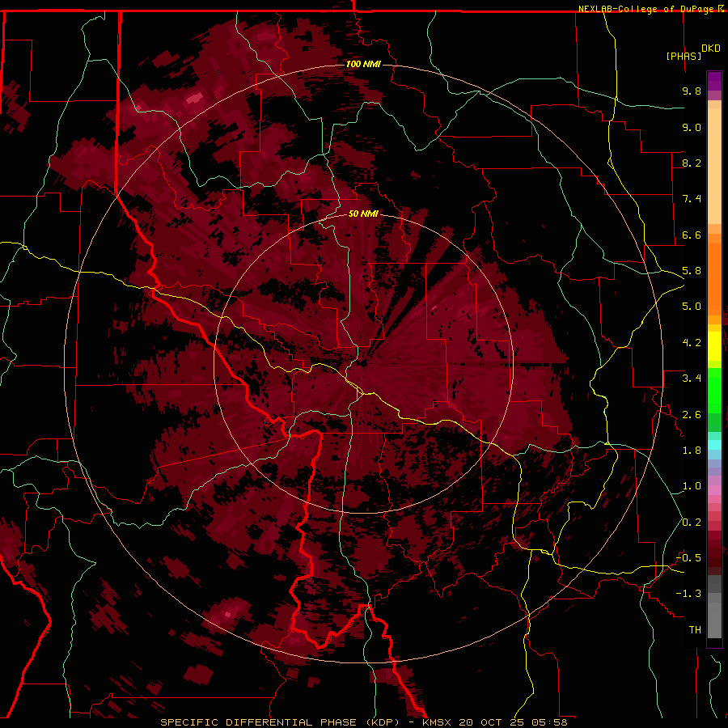This screenshot has width=728, height=728.
Task: Click the -0.5 legend value
Action: (689, 558)
